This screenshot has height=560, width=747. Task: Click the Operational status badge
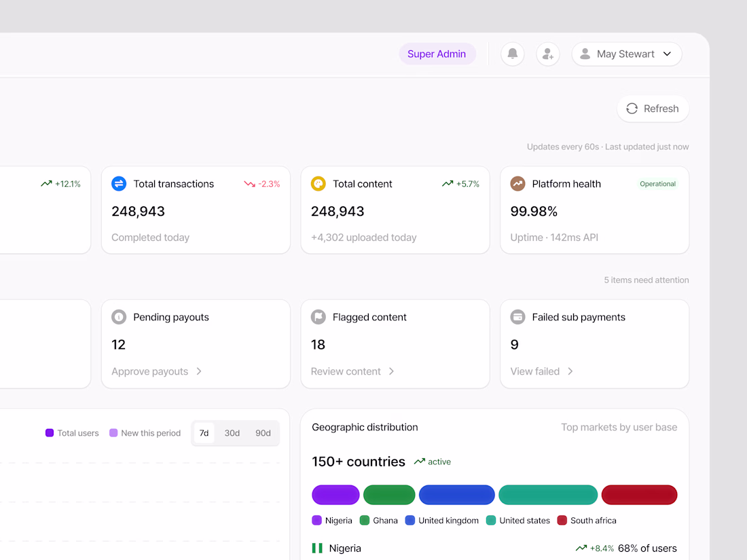(x=657, y=184)
